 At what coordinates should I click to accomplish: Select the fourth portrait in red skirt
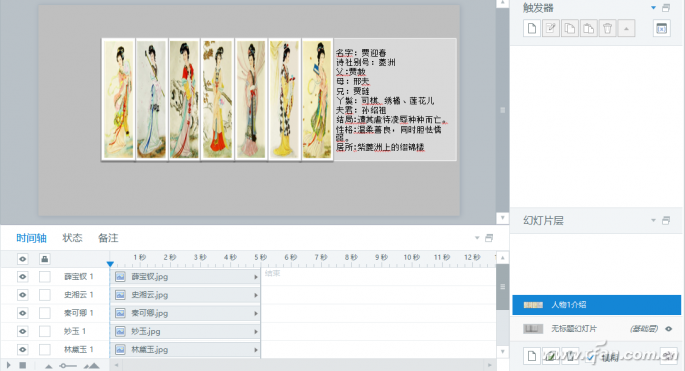click(x=218, y=100)
